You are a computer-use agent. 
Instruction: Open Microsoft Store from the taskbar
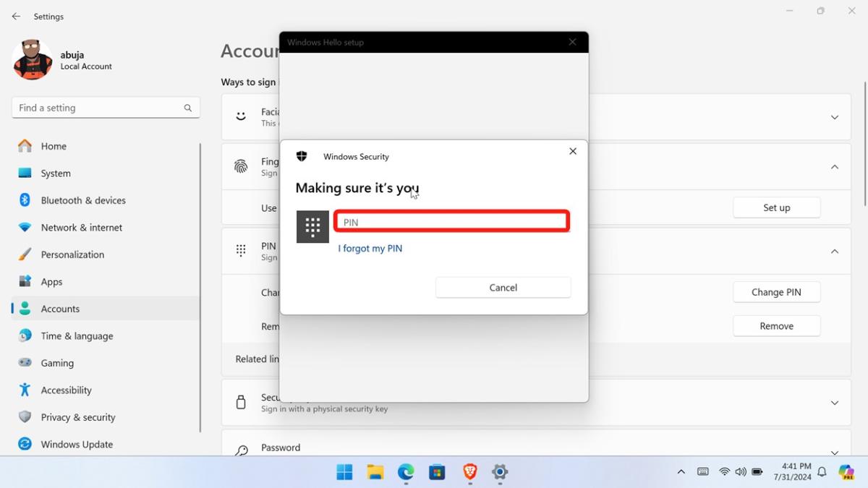click(437, 474)
